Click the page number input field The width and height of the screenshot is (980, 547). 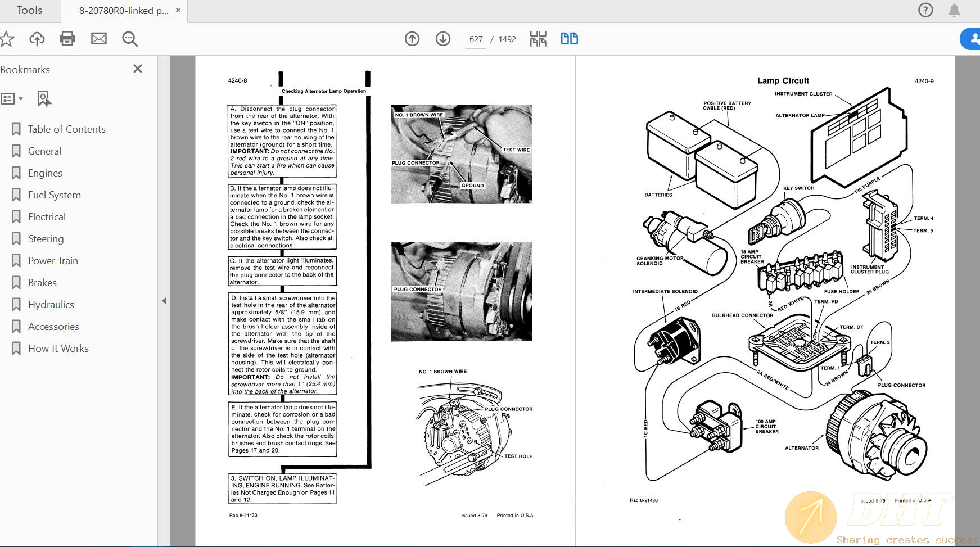tap(475, 39)
